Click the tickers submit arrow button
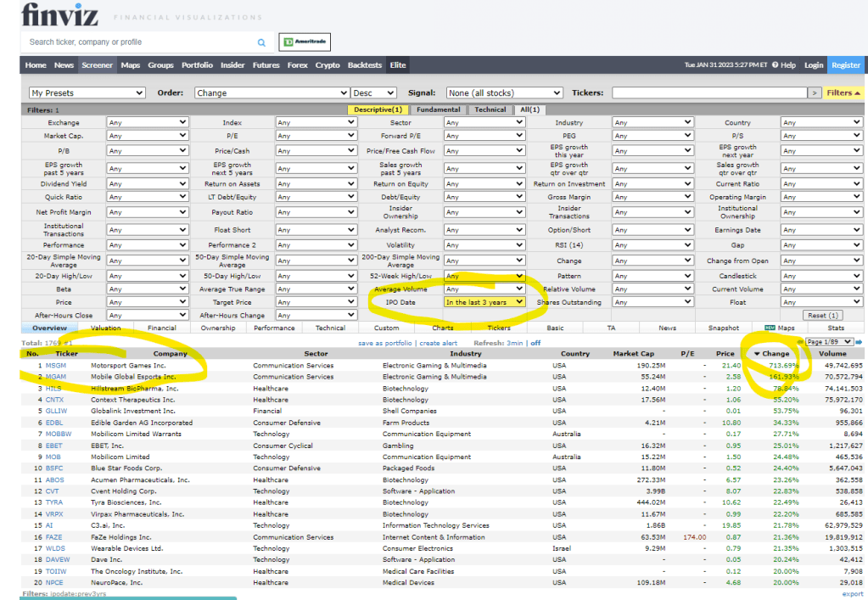 (x=815, y=93)
